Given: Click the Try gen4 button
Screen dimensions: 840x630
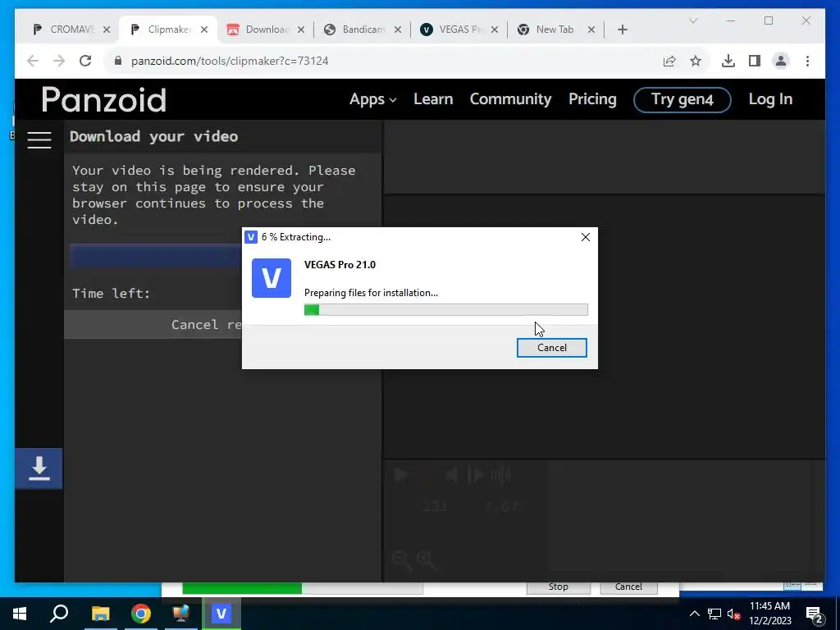Looking at the screenshot, I should 682,99.
